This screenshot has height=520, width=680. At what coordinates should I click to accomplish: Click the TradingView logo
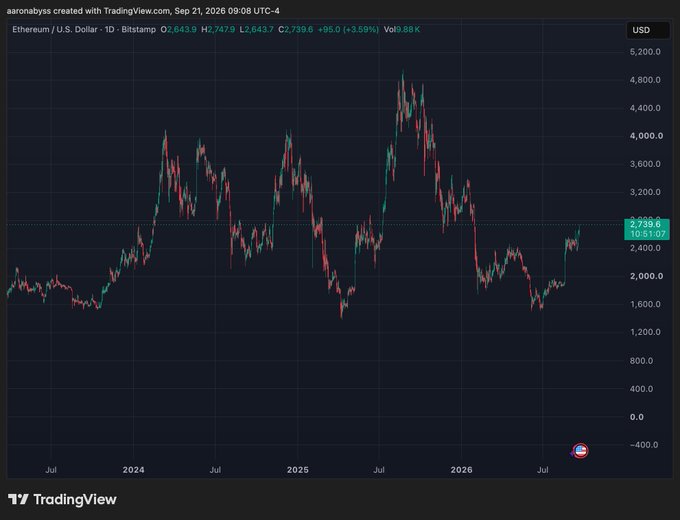coord(62,499)
